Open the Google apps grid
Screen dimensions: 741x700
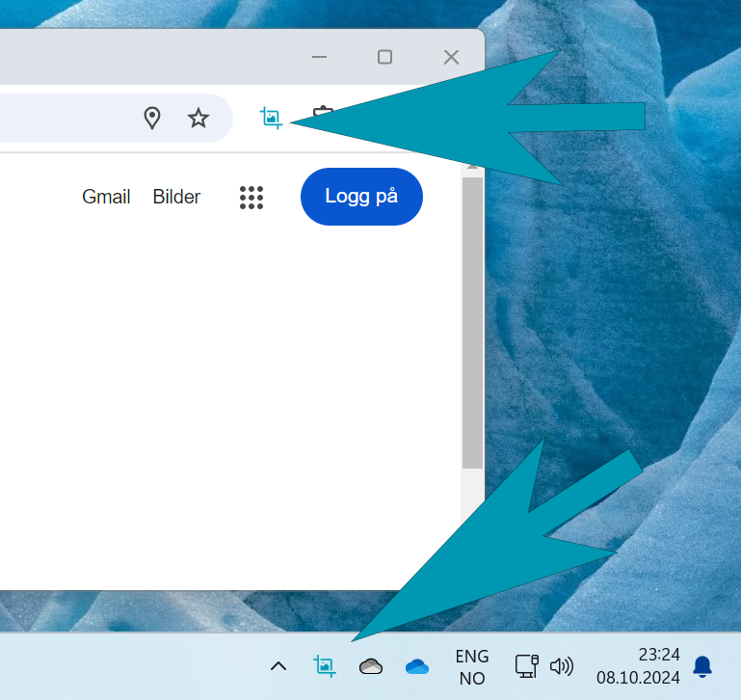coord(251,198)
